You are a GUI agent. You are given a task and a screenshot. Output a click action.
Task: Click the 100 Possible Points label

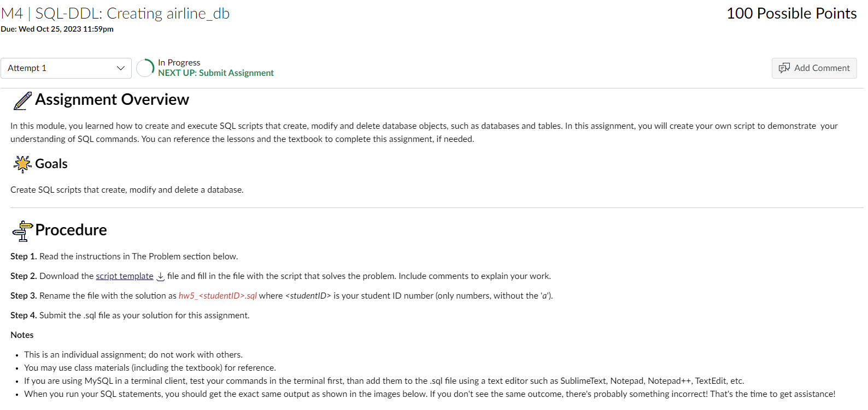point(791,13)
